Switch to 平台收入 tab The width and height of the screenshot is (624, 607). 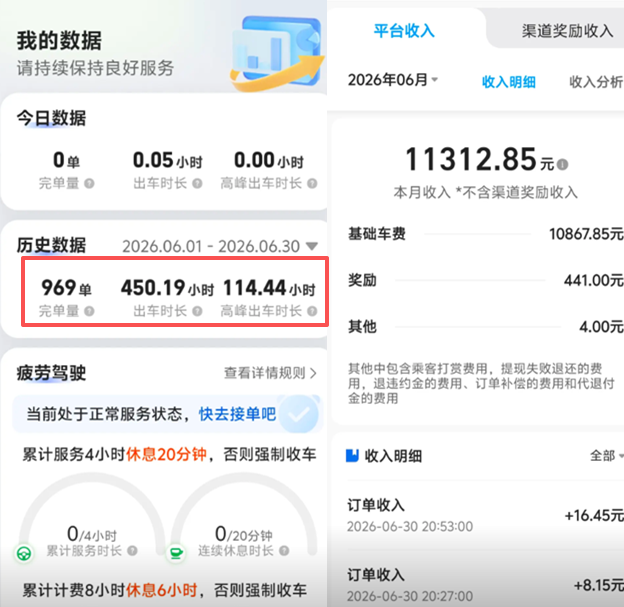[x=404, y=31]
